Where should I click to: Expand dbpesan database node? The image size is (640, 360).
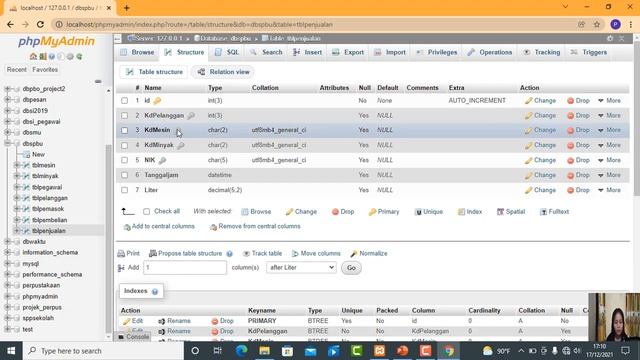tap(7, 100)
